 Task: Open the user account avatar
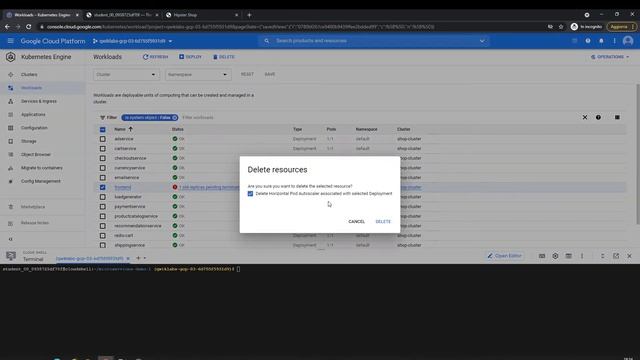point(628,41)
